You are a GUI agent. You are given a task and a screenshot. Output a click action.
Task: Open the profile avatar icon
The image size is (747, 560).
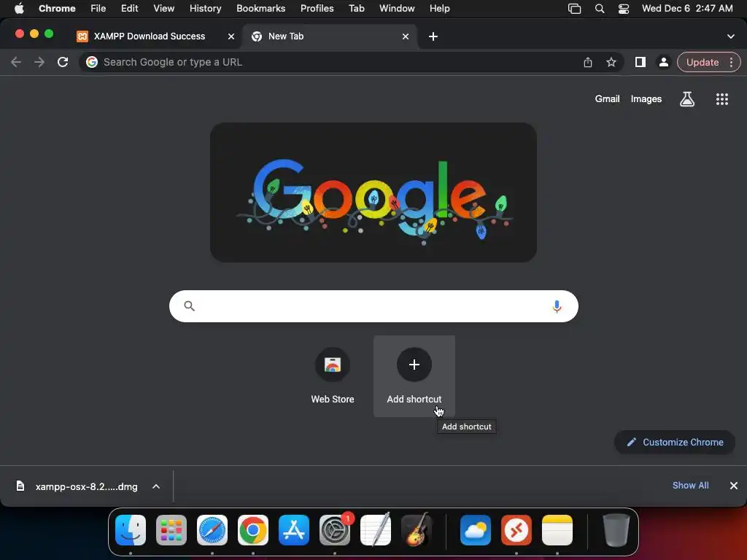coord(663,62)
